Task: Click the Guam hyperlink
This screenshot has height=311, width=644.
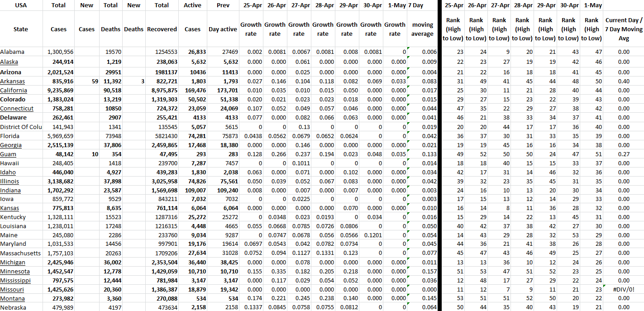Action: tap(8, 154)
